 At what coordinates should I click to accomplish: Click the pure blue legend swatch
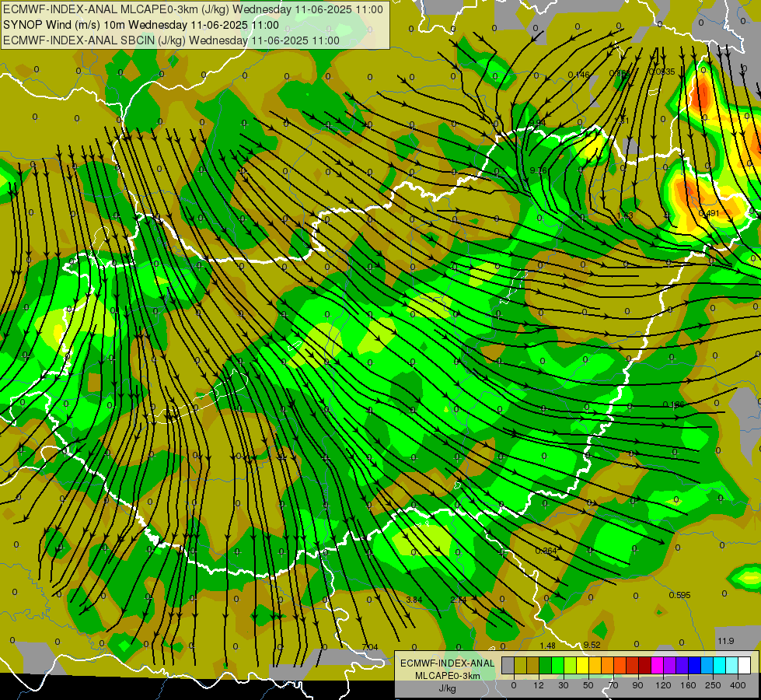[x=695, y=665]
